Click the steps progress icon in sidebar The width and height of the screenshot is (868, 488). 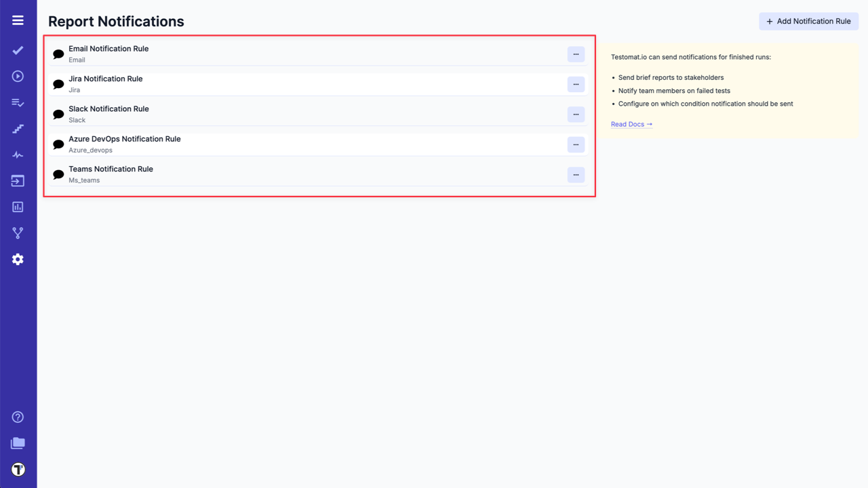tap(18, 128)
